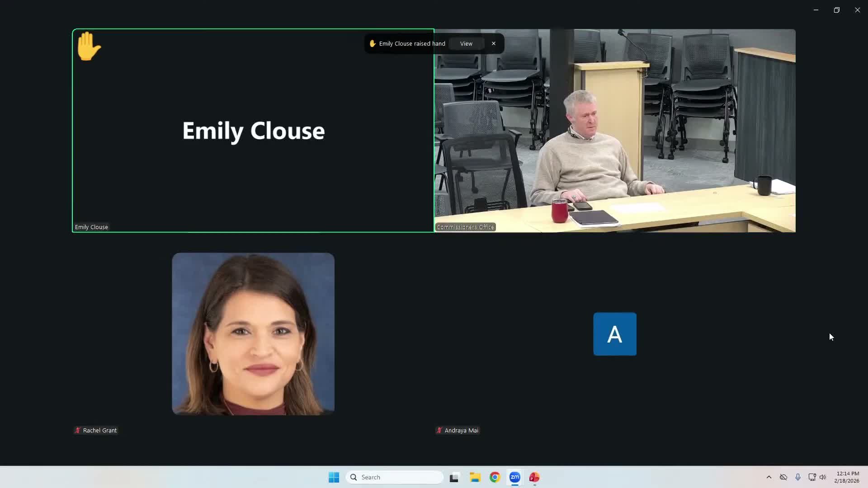
Task: Dismiss the raised hand notification
Action: (x=494, y=44)
